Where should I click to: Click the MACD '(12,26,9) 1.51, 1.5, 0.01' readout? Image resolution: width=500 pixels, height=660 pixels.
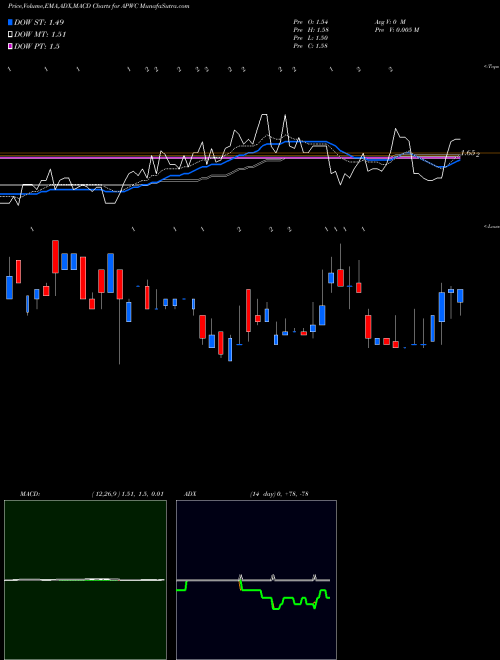[127, 494]
